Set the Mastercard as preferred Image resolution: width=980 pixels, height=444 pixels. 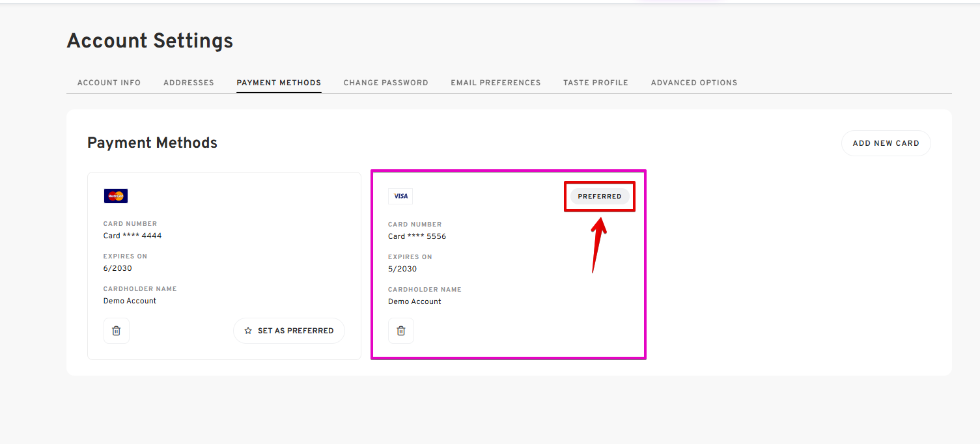coord(289,331)
